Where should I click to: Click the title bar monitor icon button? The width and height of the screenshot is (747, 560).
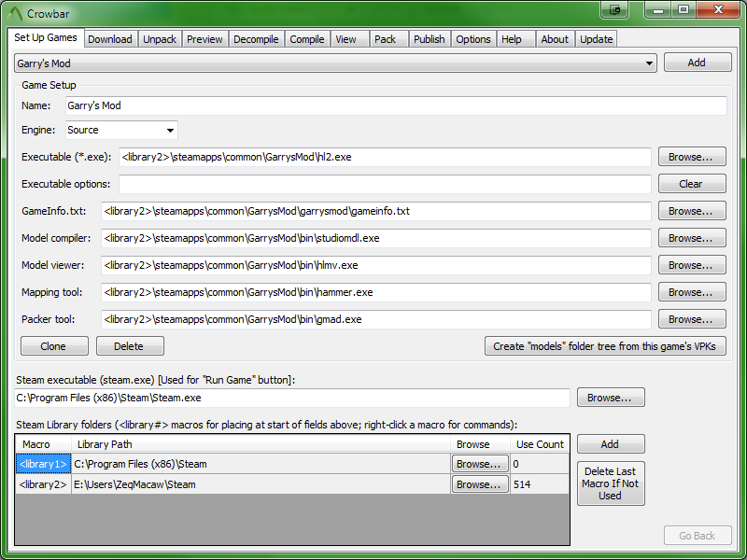(614, 9)
